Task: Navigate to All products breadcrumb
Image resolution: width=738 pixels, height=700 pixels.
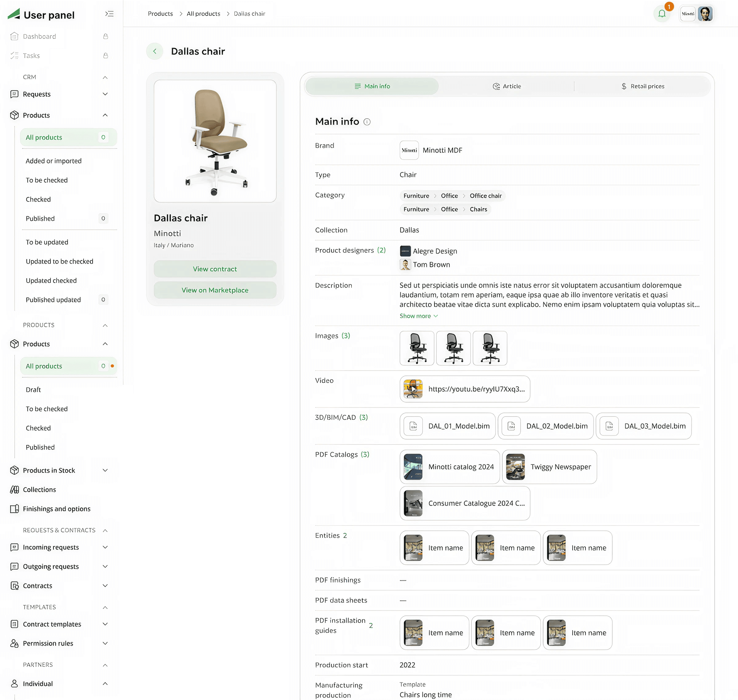Action: click(203, 14)
